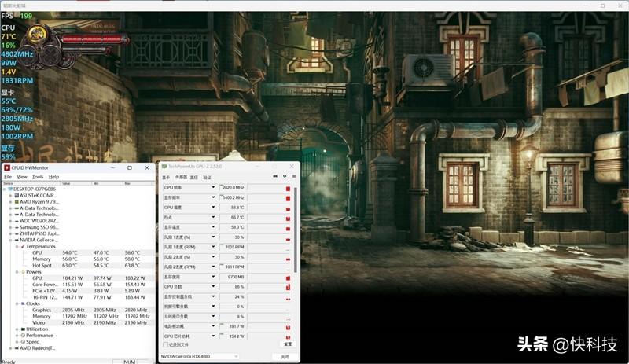Open the NVIDIA GeForce RTX 4080 selector

coord(200,356)
